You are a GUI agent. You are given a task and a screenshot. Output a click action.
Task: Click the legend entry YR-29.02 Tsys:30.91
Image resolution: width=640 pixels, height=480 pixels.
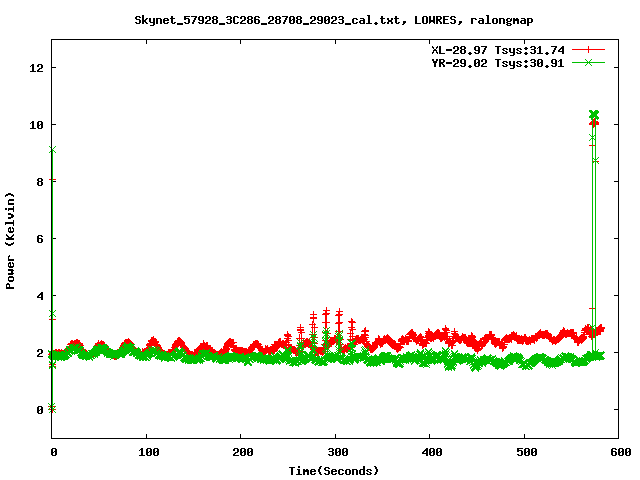(x=498, y=63)
